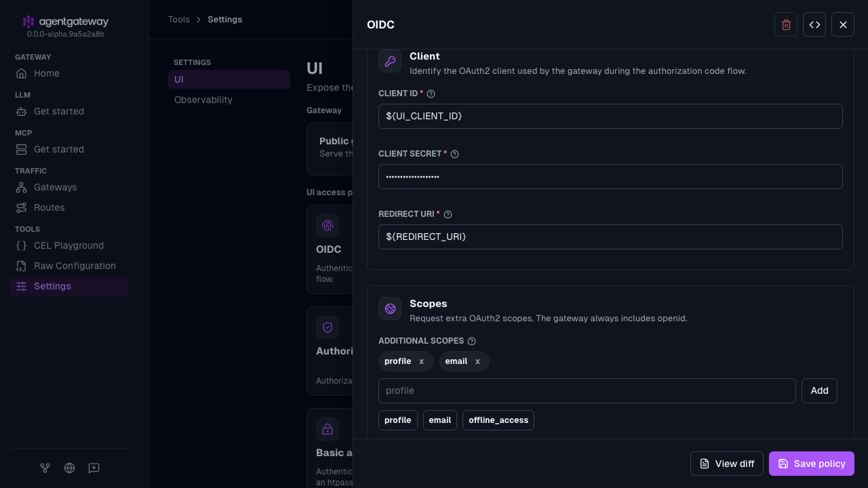Choose the email suggested scope

point(440,420)
